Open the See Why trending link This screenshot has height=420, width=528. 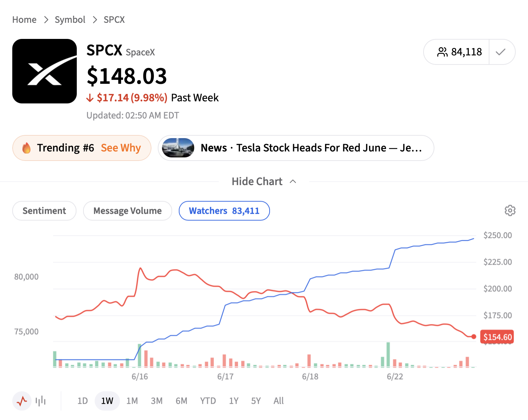coord(121,148)
